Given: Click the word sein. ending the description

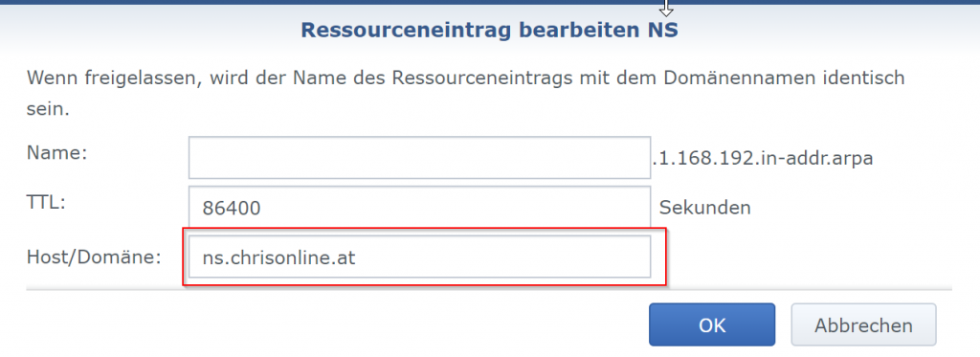Looking at the screenshot, I should click(x=48, y=109).
